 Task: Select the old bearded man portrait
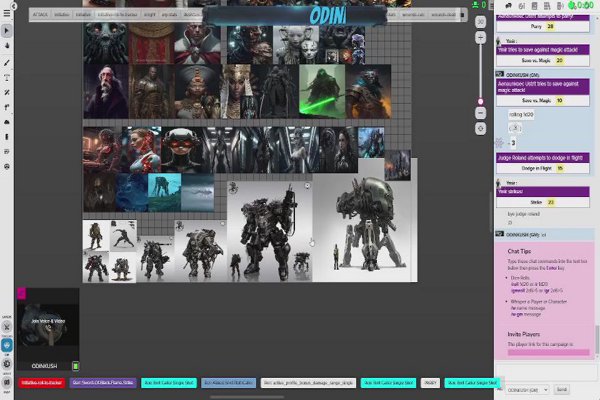tap(106, 91)
